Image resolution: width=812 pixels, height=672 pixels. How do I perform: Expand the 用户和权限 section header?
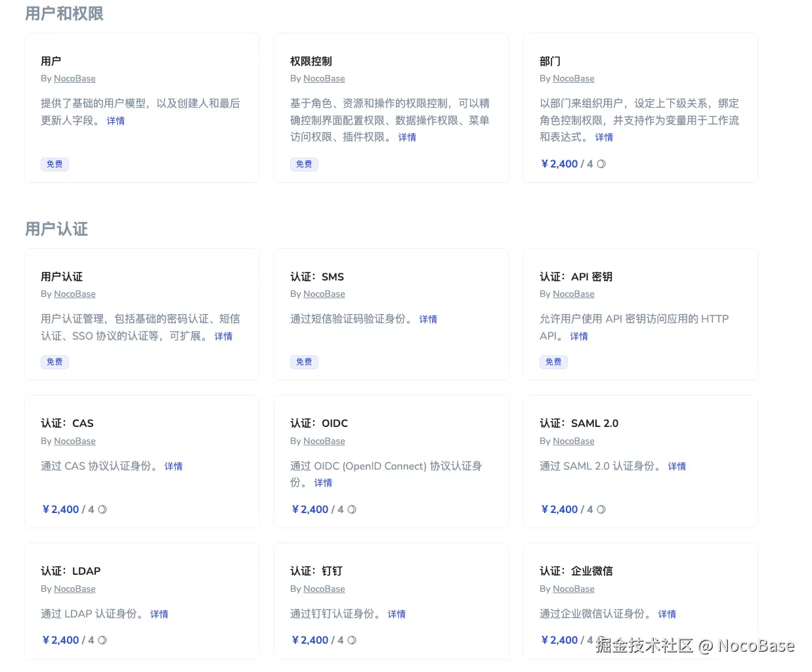pos(64,13)
